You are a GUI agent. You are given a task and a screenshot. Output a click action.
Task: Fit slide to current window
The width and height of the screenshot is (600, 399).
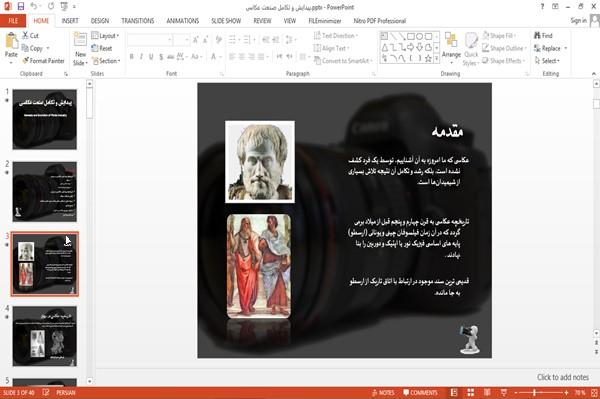click(x=594, y=392)
